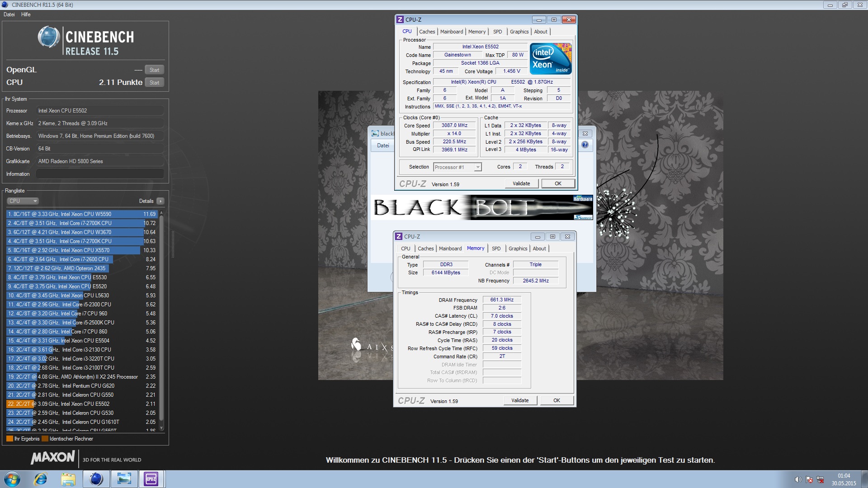Click Validate in upper CPU-Z window

521,183
